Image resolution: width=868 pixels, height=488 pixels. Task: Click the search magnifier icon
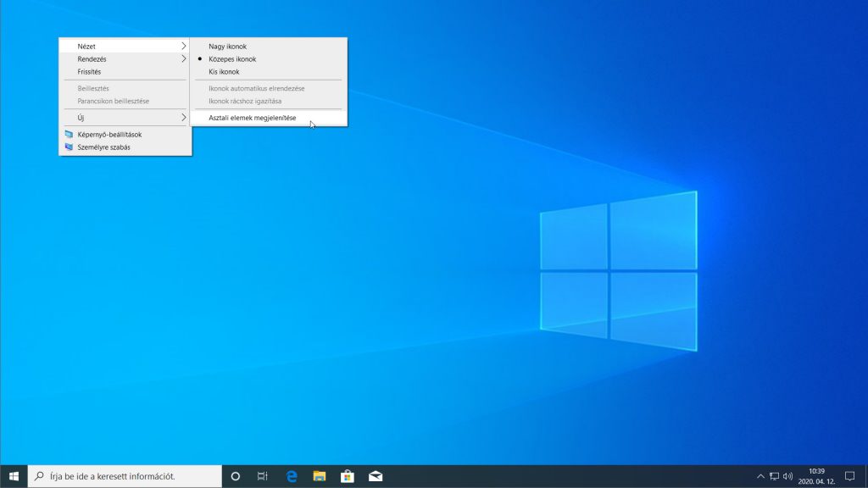[x=39, y=476]
